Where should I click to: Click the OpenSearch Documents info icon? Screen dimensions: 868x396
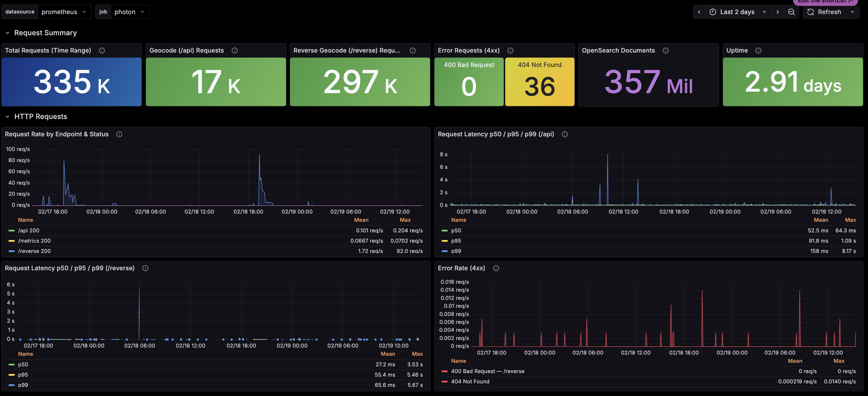[665, 51]
